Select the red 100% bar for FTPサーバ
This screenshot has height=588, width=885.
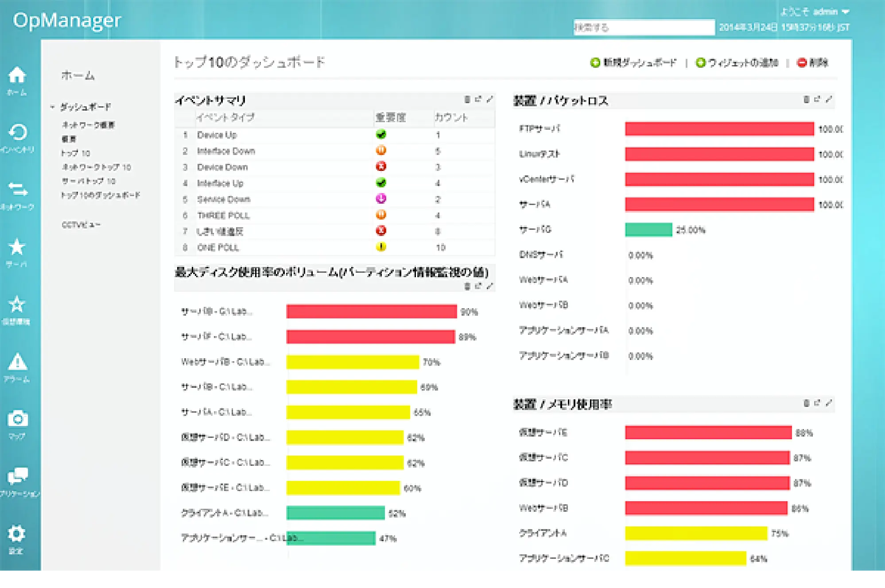[x=718, y=129]
